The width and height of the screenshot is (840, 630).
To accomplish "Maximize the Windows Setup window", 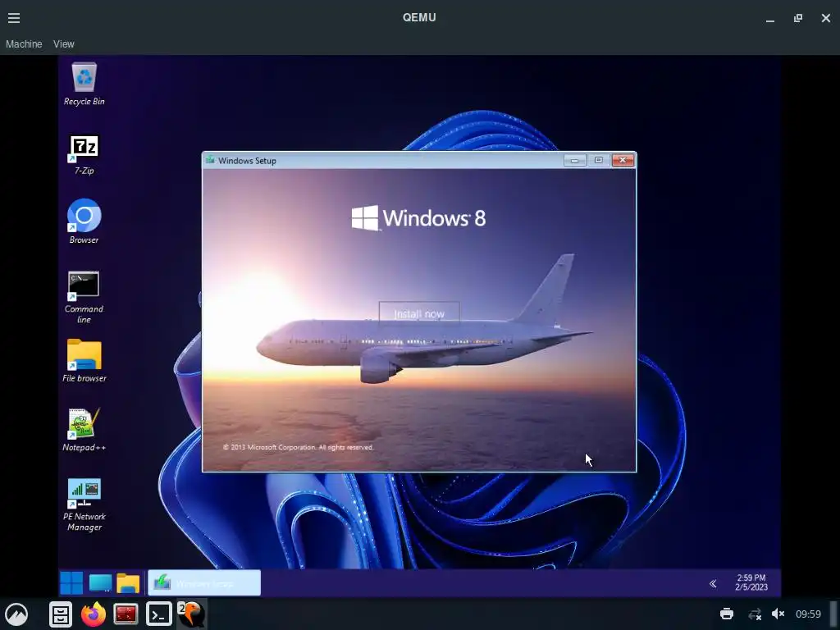I will (598, 160).
